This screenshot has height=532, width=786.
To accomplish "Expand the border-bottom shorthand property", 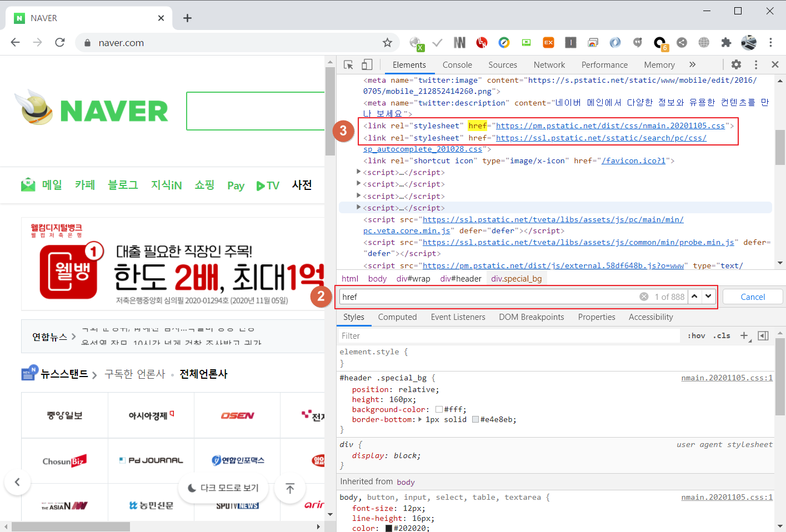I will [419, 419].
